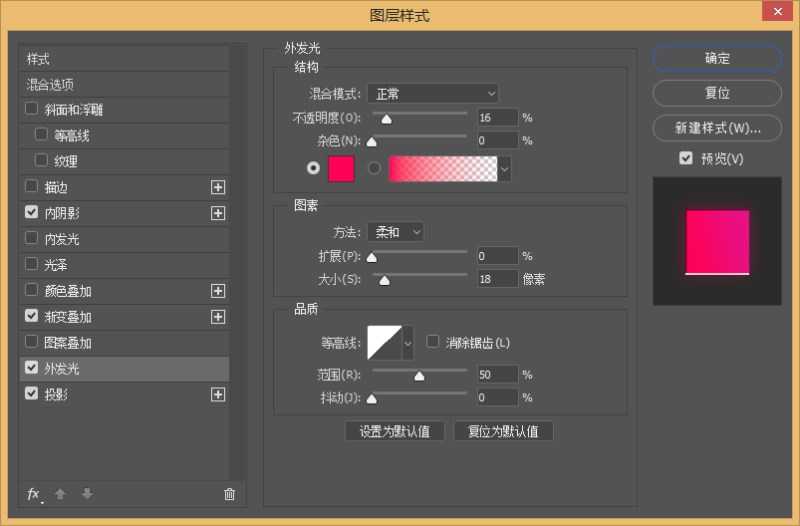Screen dimensions: 800x526
Task: Open the 混合模式 dropdown
Action: [x=432, y=94]
